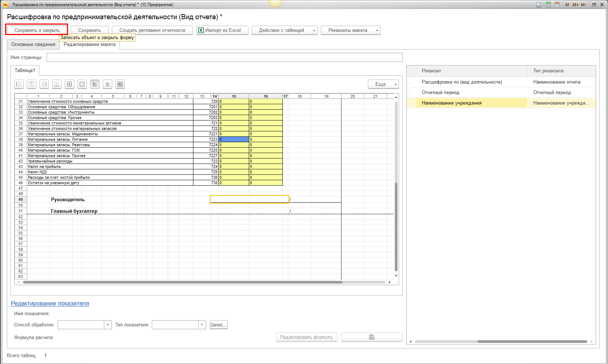Open the calculator in title bar
This screenshot has width=608, height=364.
coord(548,5)
